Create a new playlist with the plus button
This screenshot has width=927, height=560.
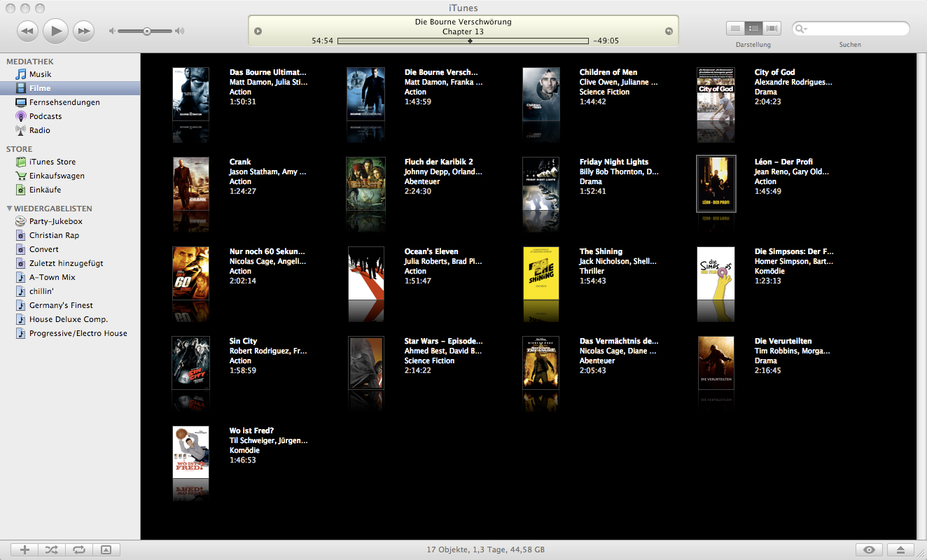[x=24, y=549]
